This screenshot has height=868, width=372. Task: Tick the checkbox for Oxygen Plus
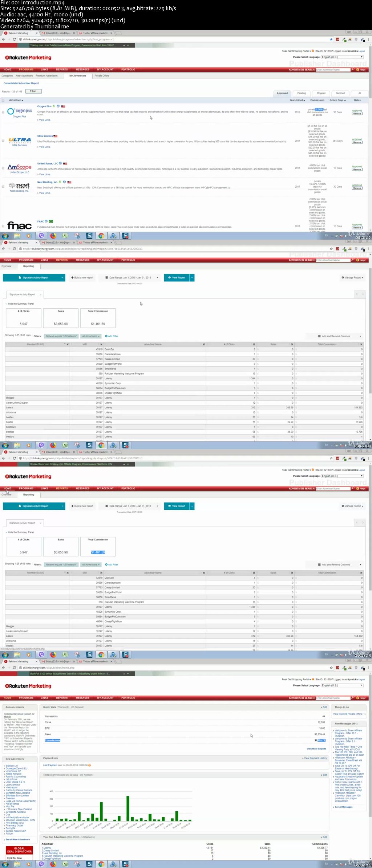[3, 112]
